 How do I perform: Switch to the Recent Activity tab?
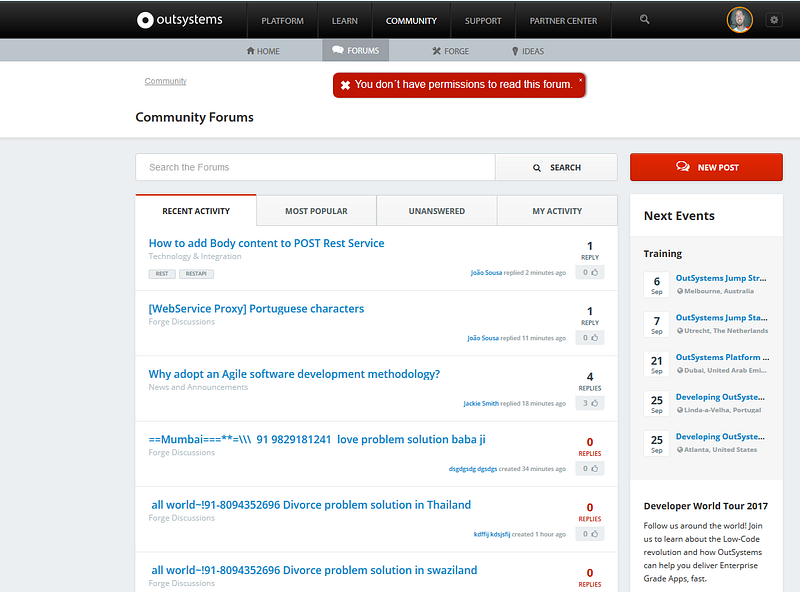click(196, 211)
